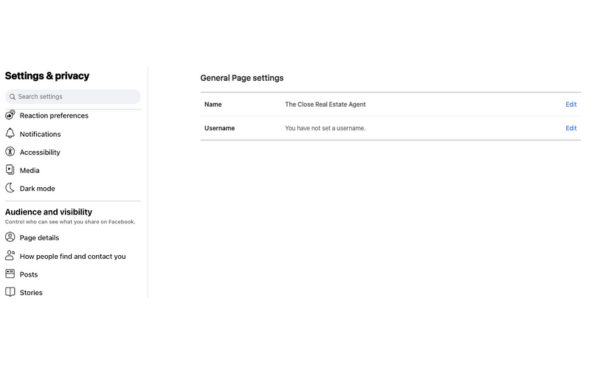Click the Posts icon in sidebar
Screen dimensions: 595x365
pyautogui.click(x=10, y=274)
